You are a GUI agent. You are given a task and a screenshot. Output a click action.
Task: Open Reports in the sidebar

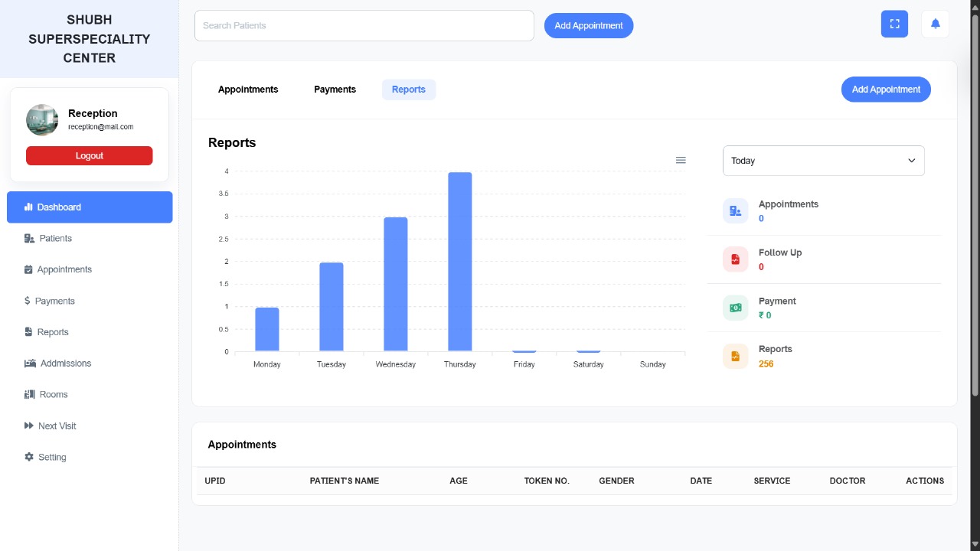pyautogui.click(x=90, y=332)
